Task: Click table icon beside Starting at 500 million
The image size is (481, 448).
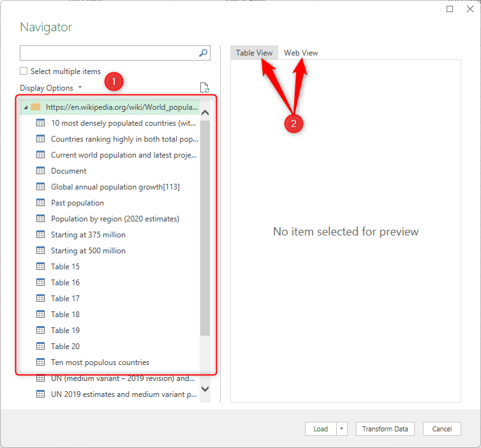Action: 40,250
